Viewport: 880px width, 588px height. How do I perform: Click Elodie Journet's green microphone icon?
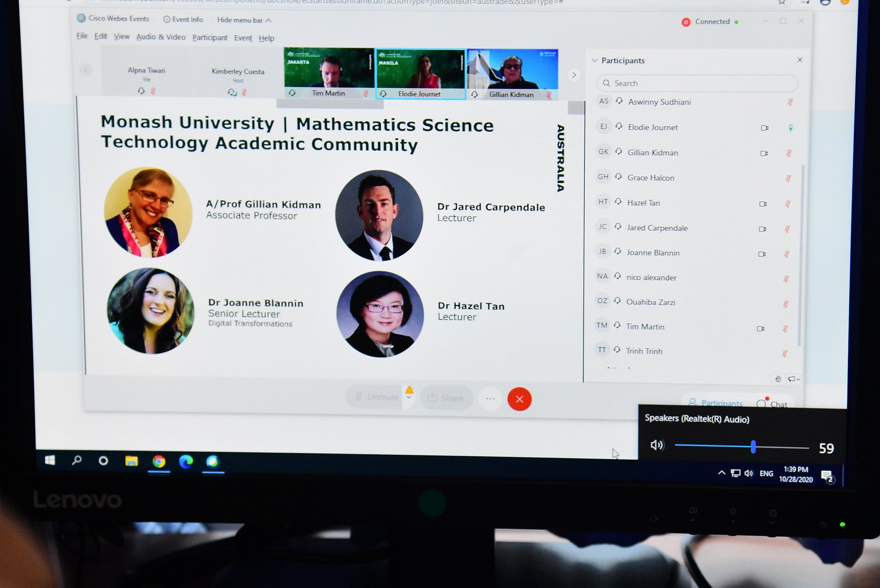tap(791, 128)
